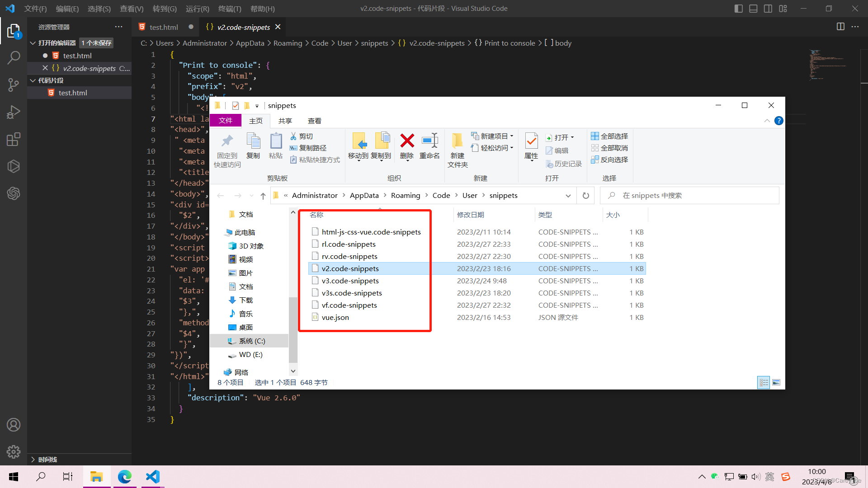
Task: Open 终端(T) menu in VS Code
Action: click(x=230, y=9)
